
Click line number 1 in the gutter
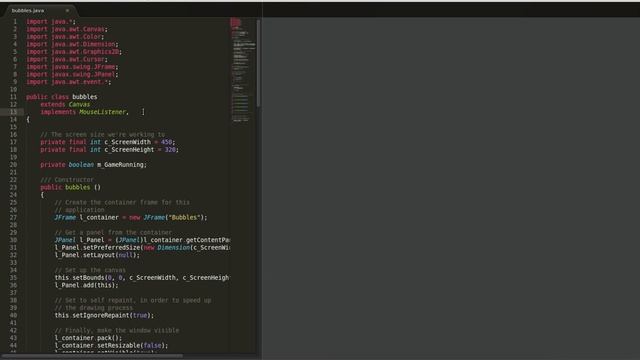click(x=15, y=22)
